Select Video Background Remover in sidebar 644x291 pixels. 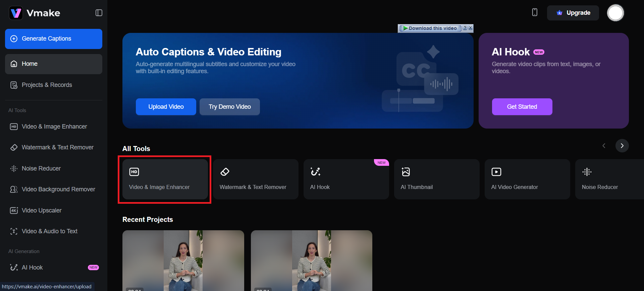coord(58,189)
